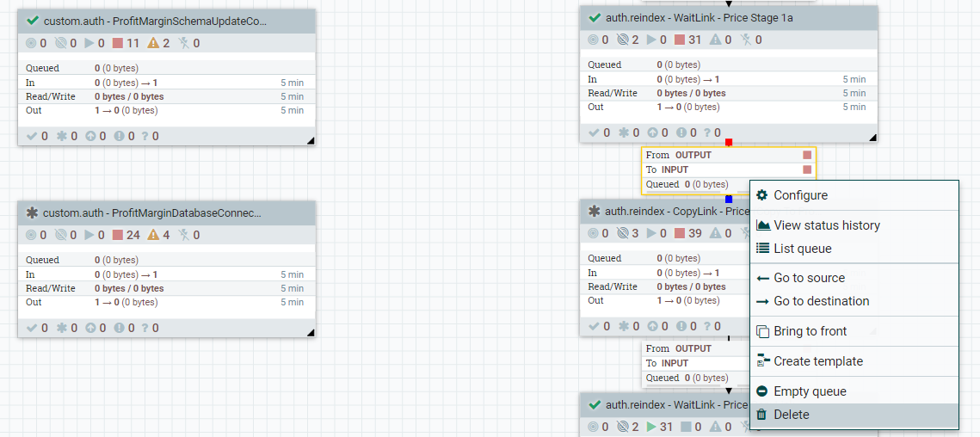Select custom.auth - ProfitMarginSchemaUpdateCo title
Image resolution: width=980 pixels, height=437 pixels.
156,22
